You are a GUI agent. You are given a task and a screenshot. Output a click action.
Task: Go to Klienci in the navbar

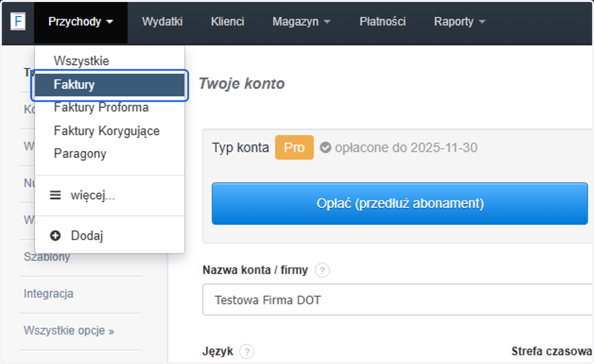pyautogui.click(x=228, y=22)
